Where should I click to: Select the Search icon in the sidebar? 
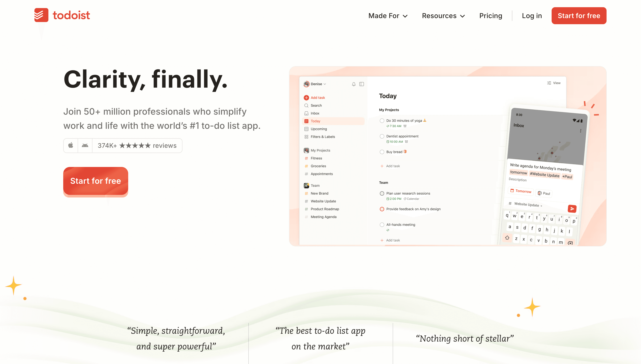(307, 105)
